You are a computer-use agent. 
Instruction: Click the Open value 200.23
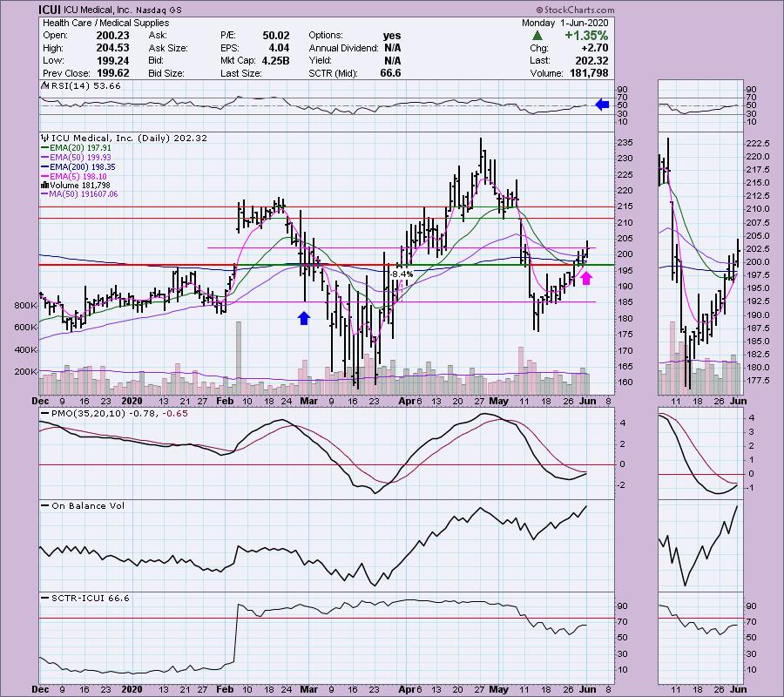point(112,36)
